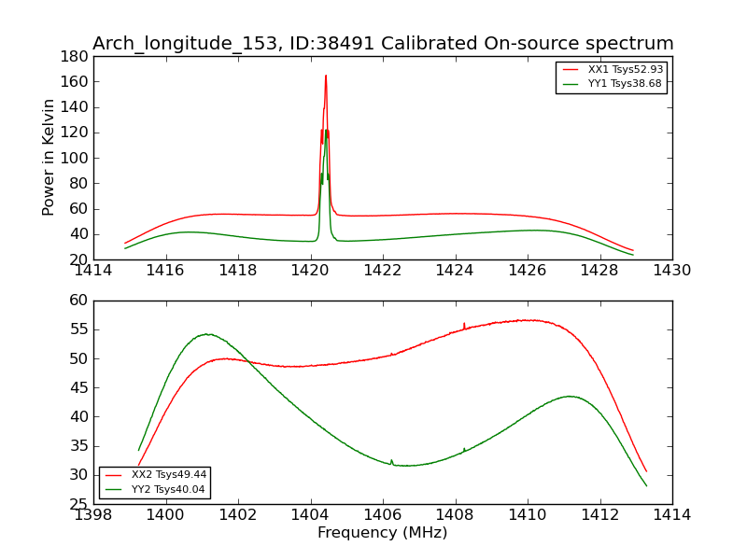Click the 1412 tick label on lower plot
The width and height of the screenshot is (747, 560).
click(x=599, y=515)
